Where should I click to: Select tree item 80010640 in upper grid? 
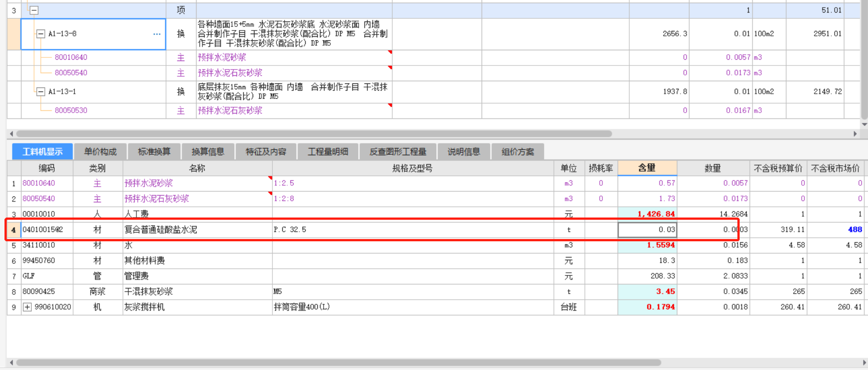point(71,57)
